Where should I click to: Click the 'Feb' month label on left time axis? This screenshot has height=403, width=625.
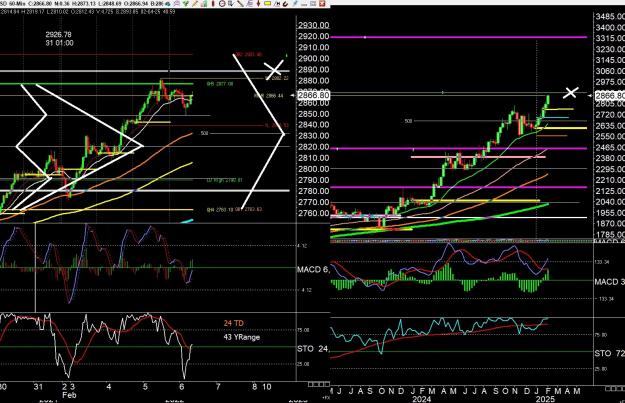(x=69, y=395)
